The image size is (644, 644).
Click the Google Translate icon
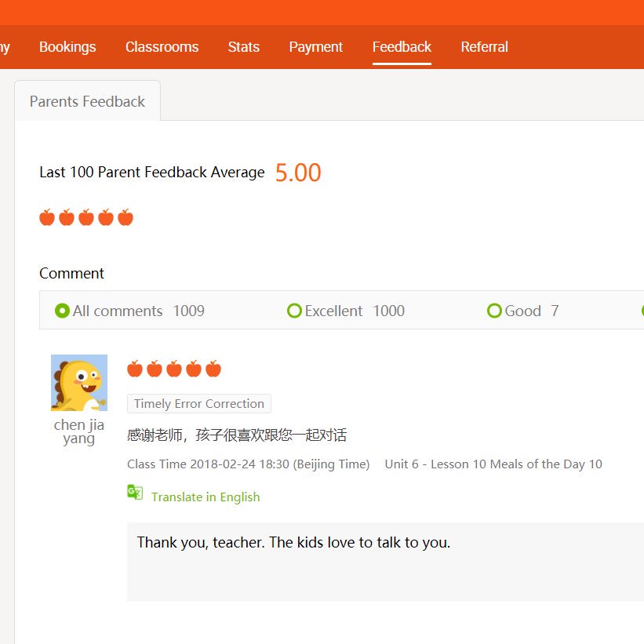click(135, 492)
